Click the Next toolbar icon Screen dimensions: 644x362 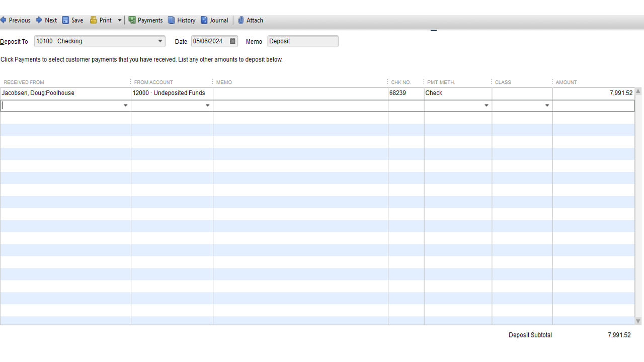39,20
